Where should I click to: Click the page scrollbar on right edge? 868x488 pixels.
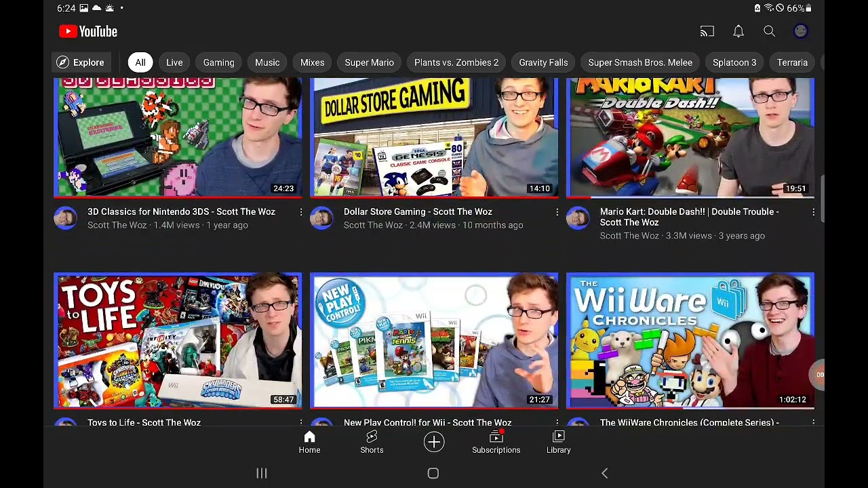coord(821,198)
